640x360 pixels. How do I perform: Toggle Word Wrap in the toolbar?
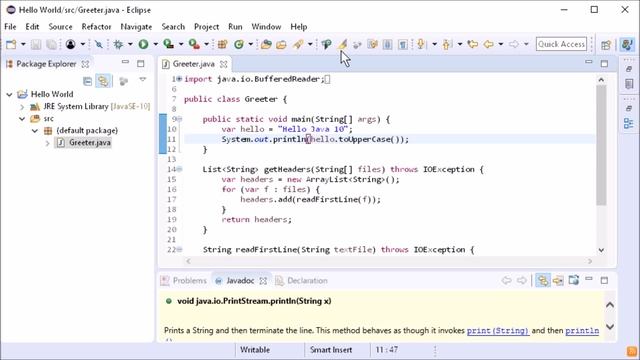[x=372, y=44]
